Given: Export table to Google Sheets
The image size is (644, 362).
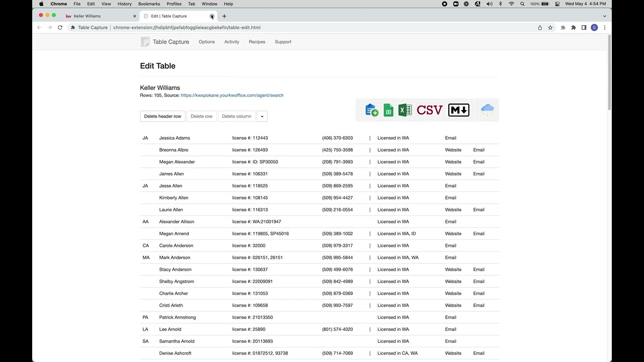Looking at the screenshot, I should tap(388, 110).
